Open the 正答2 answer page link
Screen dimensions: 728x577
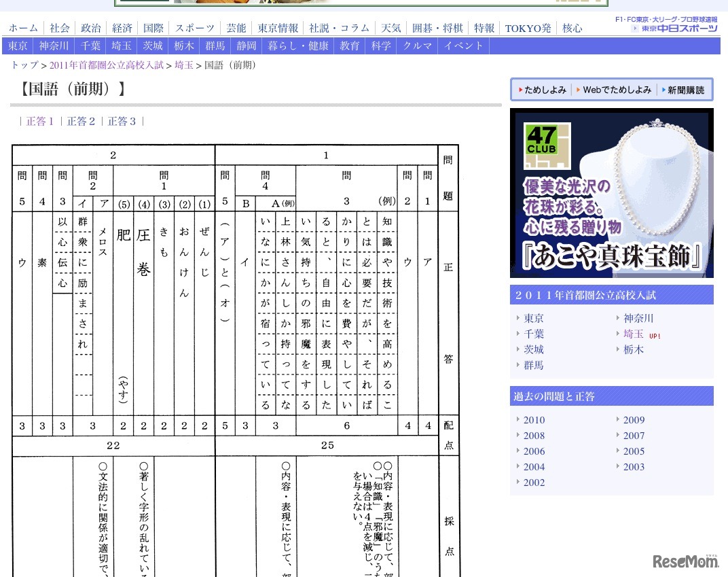point(81,121)
